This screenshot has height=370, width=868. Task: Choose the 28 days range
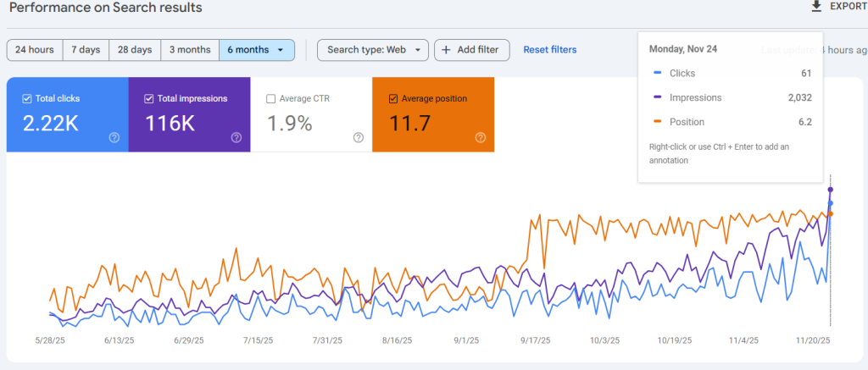(135, 50)
